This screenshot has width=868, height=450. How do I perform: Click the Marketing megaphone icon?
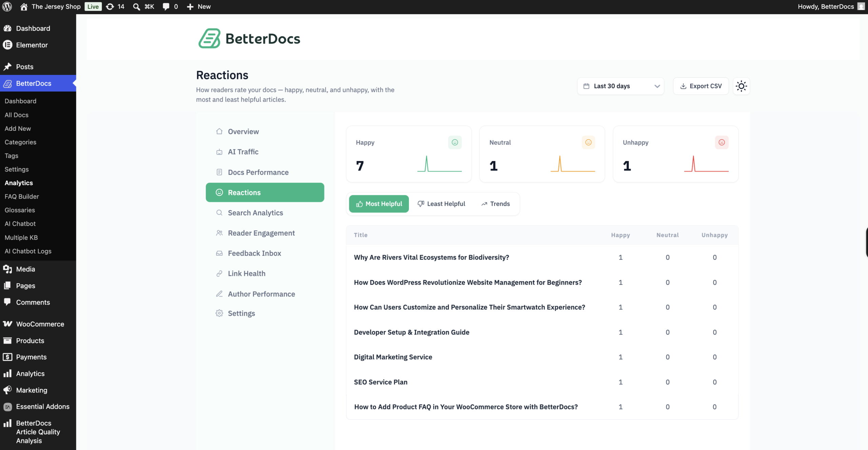pyautogui.click(x=7, y=390)
